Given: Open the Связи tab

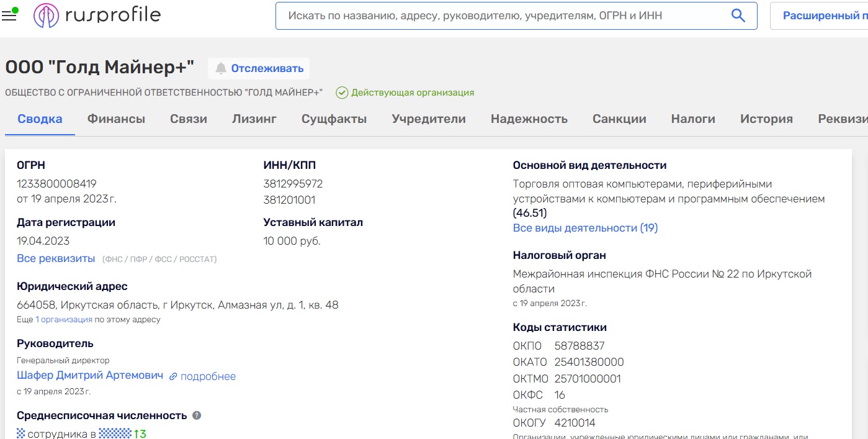Looking at the screenshot, I should [189, 119].
